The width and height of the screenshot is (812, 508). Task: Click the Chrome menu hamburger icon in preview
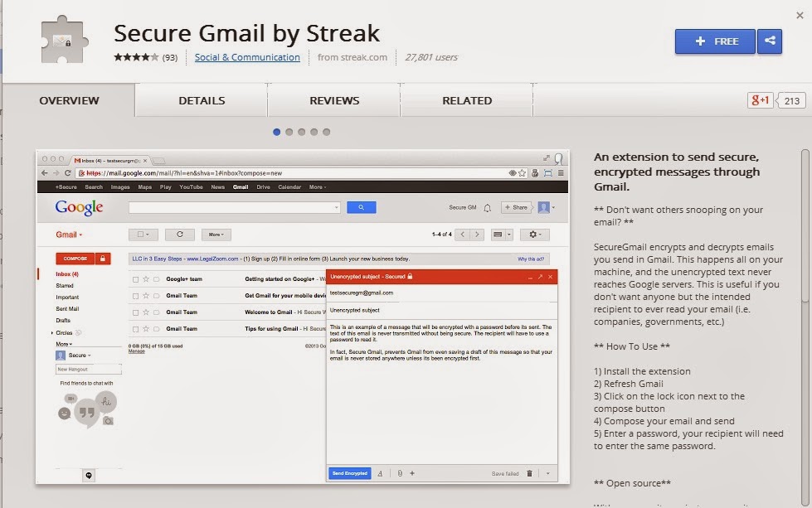561,172
